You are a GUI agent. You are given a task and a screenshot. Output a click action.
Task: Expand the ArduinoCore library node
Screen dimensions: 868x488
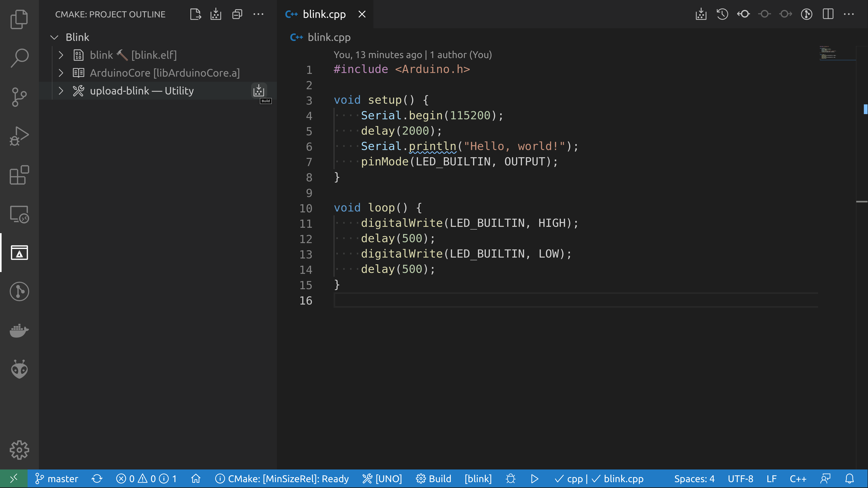[x=61, y=73]
